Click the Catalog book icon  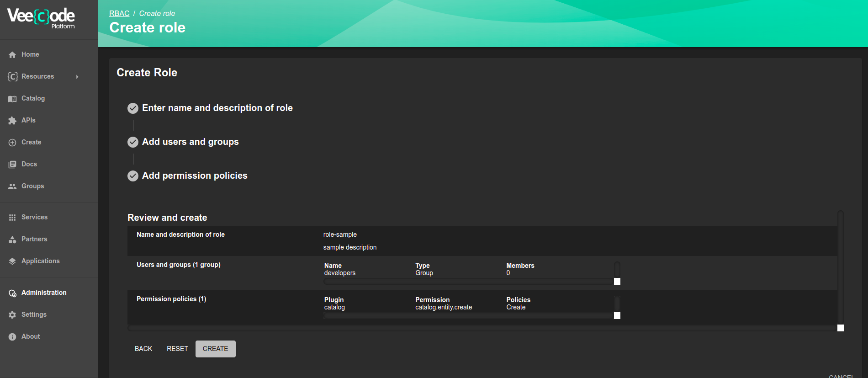(x=12, y=99)
